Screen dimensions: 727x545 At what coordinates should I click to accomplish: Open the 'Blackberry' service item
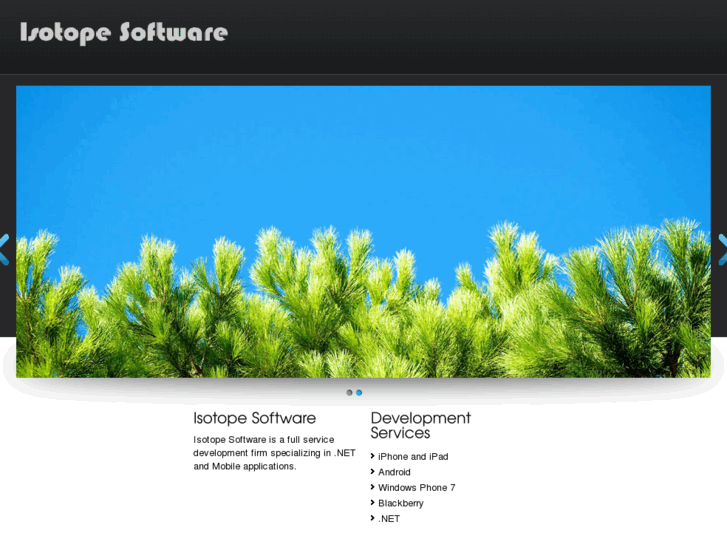401,503
